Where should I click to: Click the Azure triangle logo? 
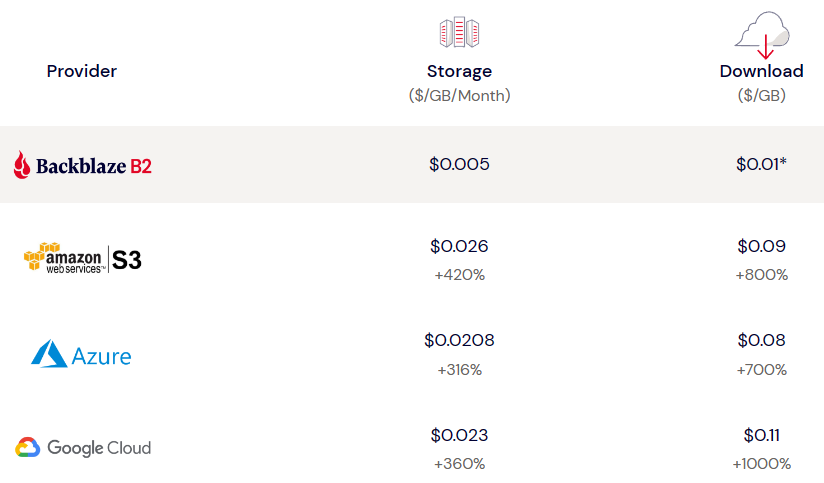click(49, 354)
